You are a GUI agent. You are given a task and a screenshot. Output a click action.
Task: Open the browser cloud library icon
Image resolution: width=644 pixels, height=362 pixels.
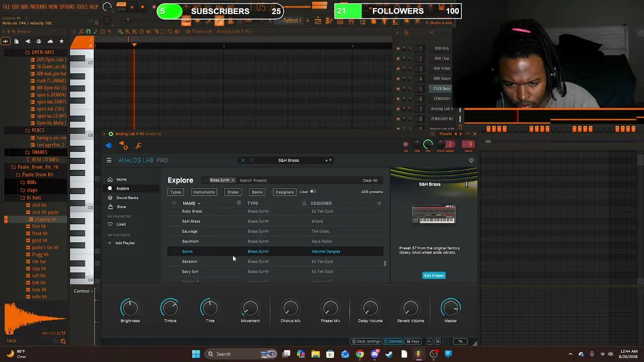50,41
